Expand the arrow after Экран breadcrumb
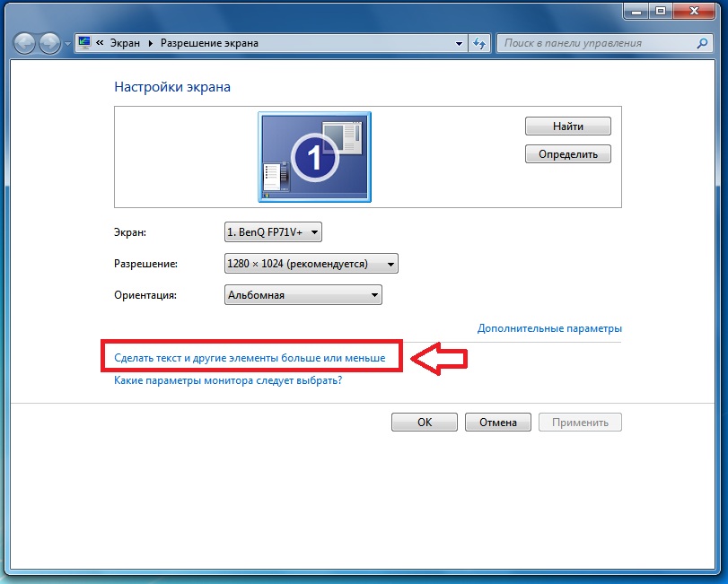The height and width of the screenshot is (584, 728). coord(151,43)
